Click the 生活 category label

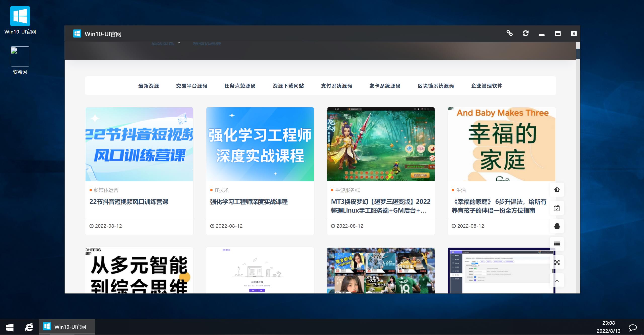[461, 190]
